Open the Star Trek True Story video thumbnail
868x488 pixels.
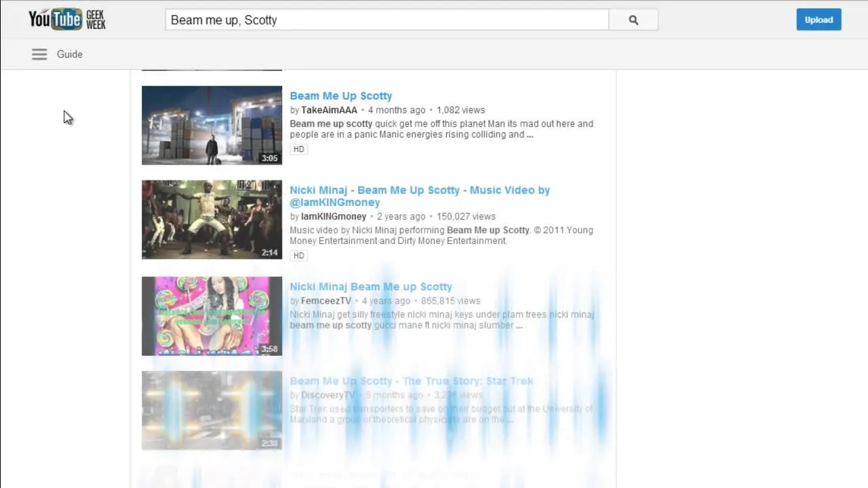[x=212, y=410]
